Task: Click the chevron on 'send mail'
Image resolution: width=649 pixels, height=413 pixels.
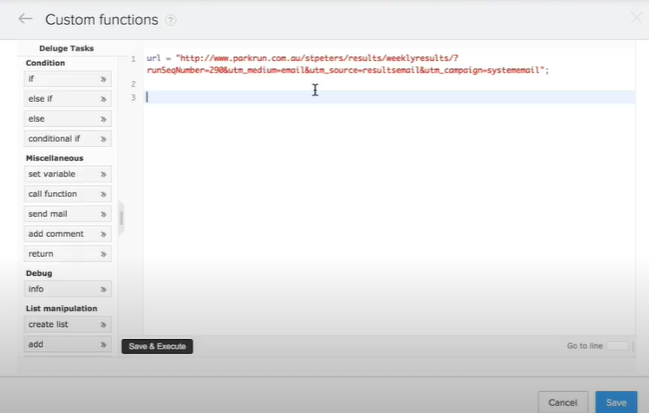Action: pos(103,214)
